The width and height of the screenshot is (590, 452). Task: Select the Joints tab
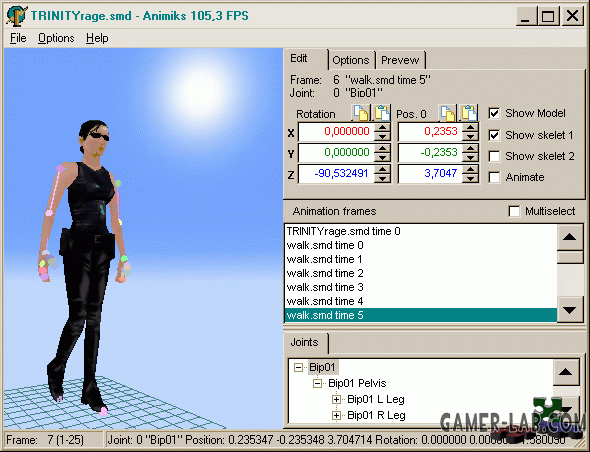click(x=306, y=342)
